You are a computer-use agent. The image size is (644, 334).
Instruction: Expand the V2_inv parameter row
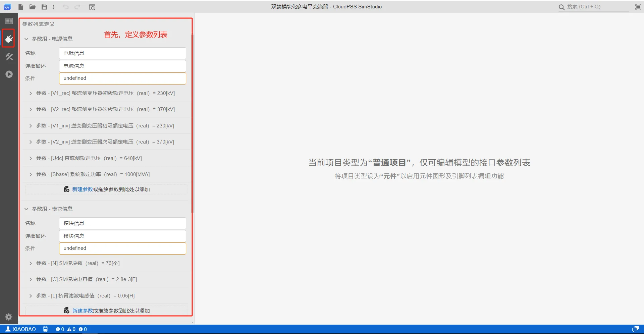click(x=31, y=142)
